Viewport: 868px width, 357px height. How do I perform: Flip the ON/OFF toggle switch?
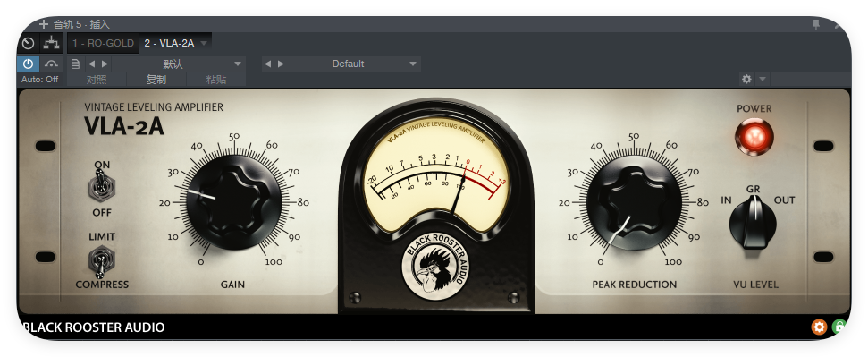point(101,187)
